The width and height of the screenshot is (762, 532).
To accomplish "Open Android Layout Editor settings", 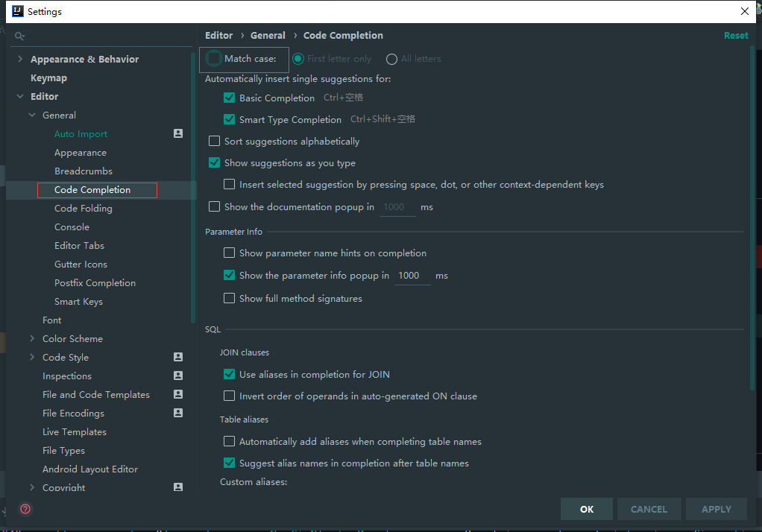I will tap(90, 469).
